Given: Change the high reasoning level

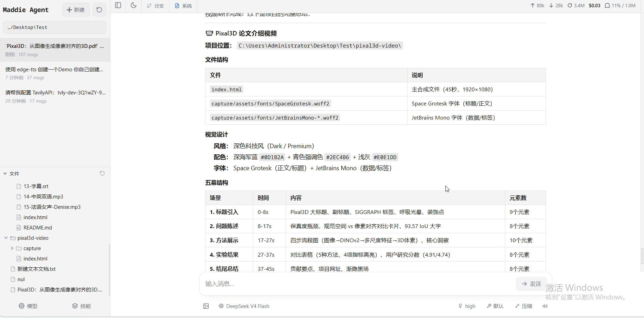Looking at the screenshot, I should (x=467, y=306).
